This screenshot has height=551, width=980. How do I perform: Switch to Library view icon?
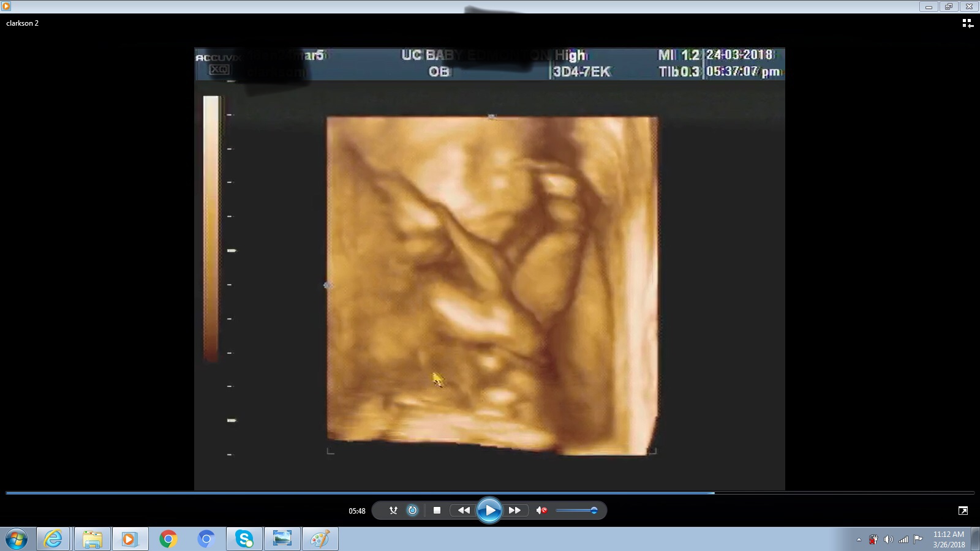[967, 23]
